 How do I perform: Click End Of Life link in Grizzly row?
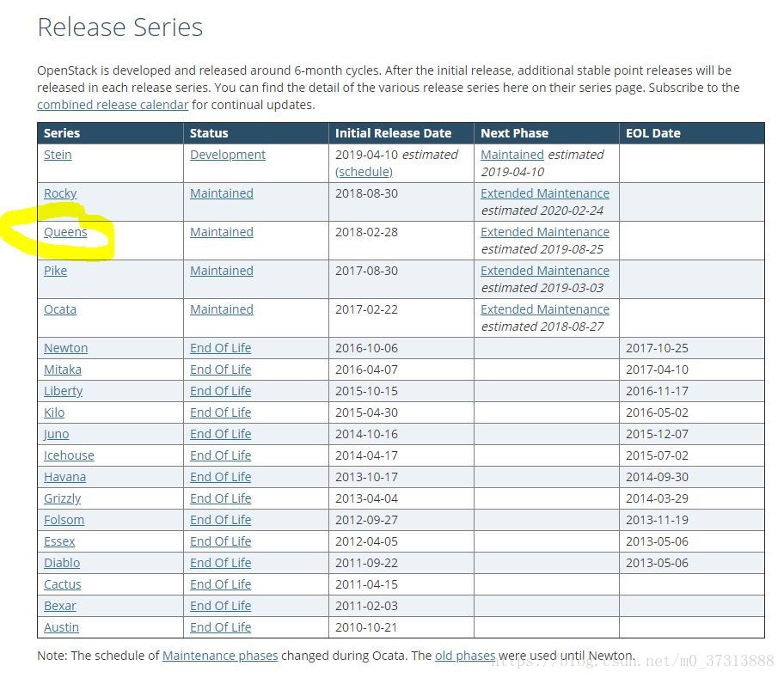[220, 498]
